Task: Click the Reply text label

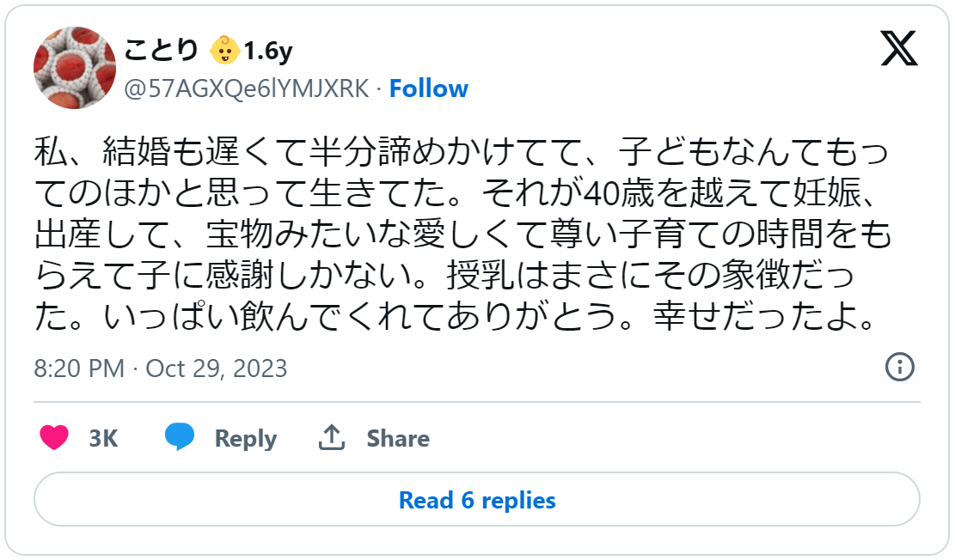Action: point(244,438)
